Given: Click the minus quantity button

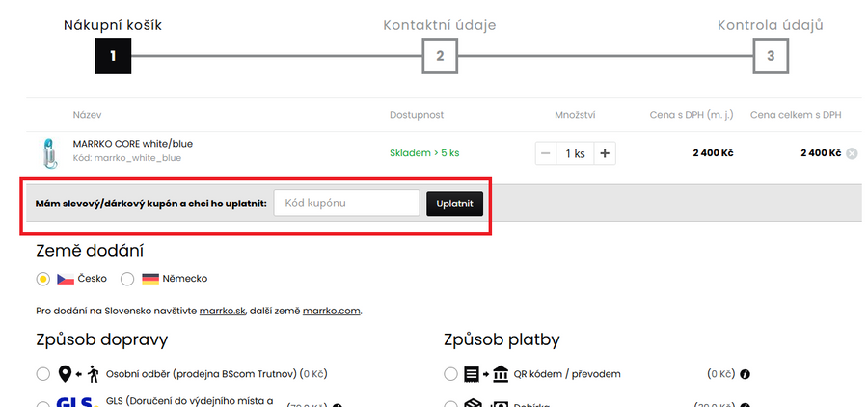Looking at the screenshot, I should tap(546, 153).
